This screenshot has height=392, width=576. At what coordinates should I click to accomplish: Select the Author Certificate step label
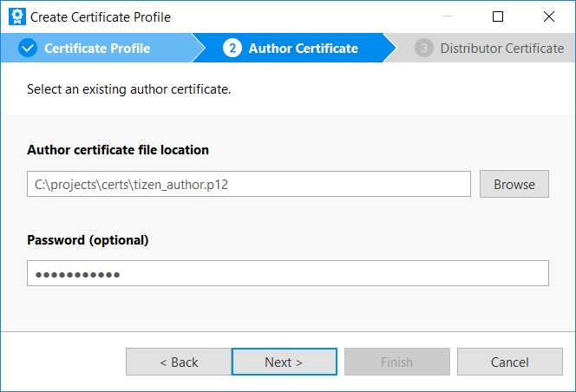(x=303, y=49)
